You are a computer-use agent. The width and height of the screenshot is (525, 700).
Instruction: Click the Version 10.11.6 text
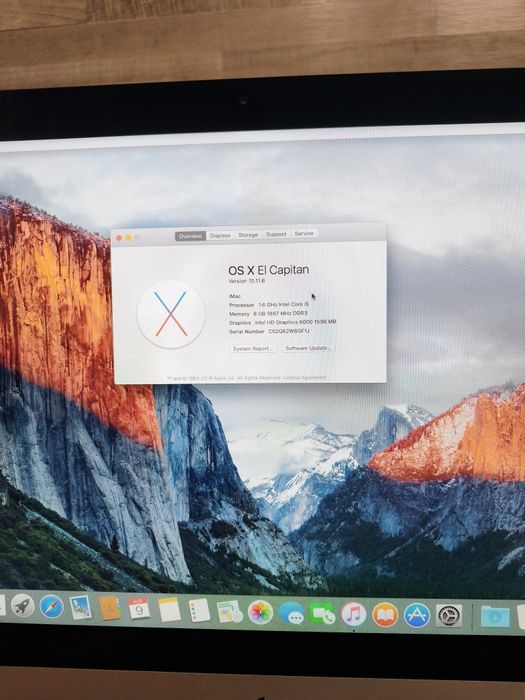tap(246, 281)
